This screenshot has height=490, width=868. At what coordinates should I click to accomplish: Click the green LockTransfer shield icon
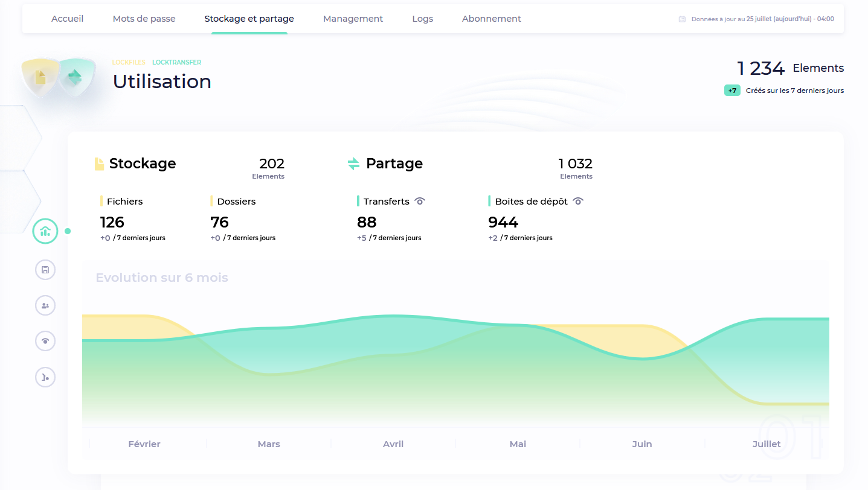pyautogui.click(x=76, y=78)
